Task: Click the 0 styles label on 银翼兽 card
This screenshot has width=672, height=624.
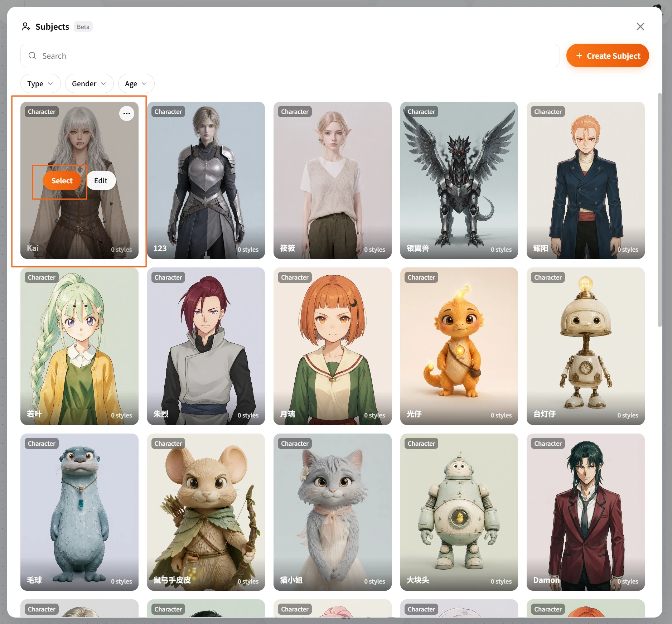Action: tap(501, 250)
